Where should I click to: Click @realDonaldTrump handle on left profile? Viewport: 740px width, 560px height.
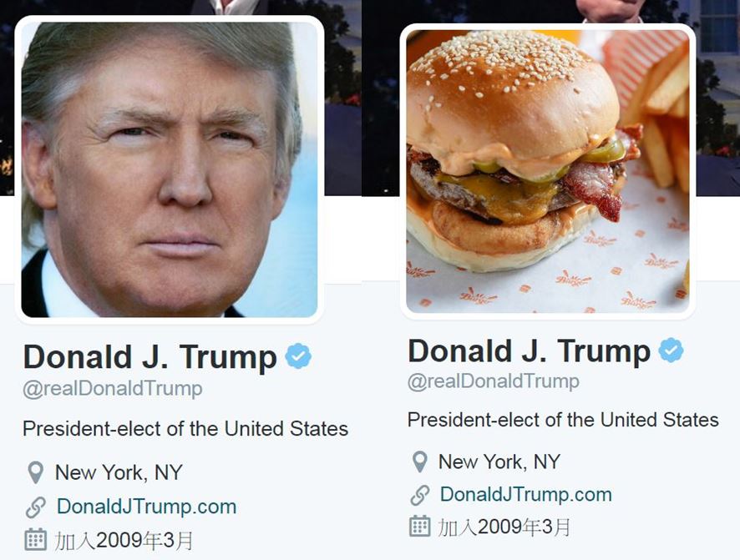(113, 389)
